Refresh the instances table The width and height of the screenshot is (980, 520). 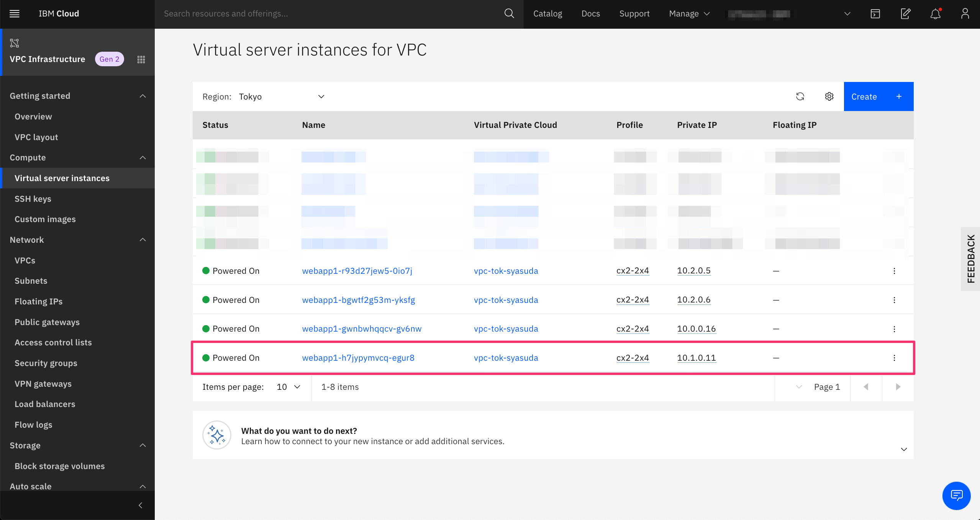[800, 96]
